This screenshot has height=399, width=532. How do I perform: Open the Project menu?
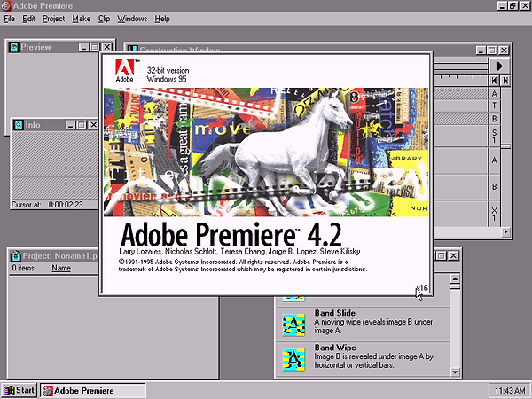(53, 19)
